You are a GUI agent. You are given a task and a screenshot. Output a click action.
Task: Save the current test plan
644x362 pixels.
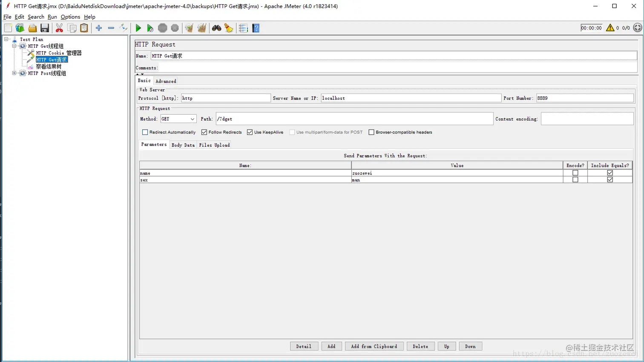(x=44, y=28)
